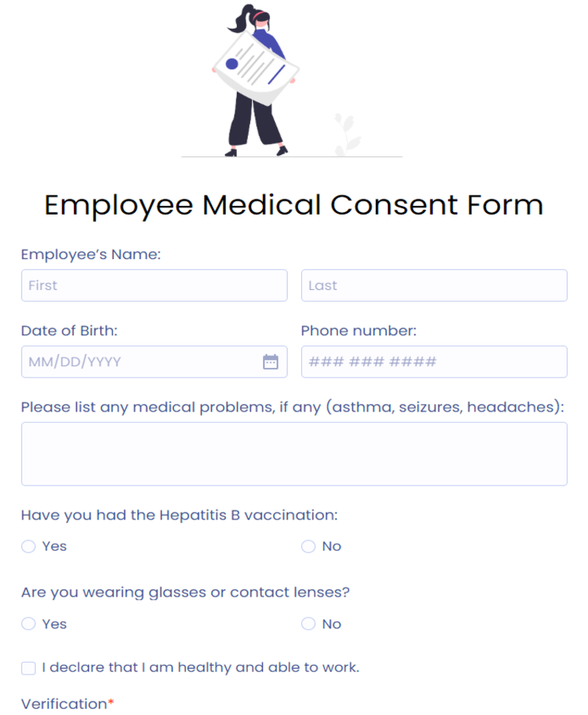Screen dimensions: 588x715
Task: Select Yes for Hepatitis B vaccination
Action: 29,547
